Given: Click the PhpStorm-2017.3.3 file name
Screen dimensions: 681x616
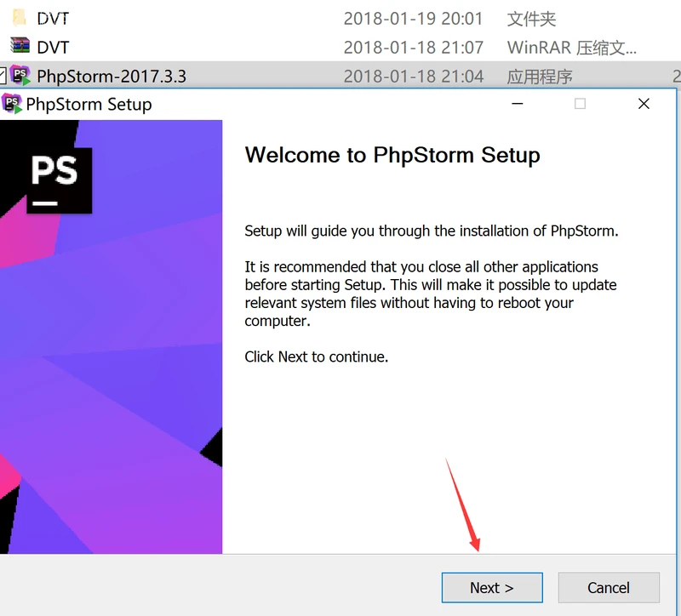Looking at the screenshot, I should coord(112,77).
